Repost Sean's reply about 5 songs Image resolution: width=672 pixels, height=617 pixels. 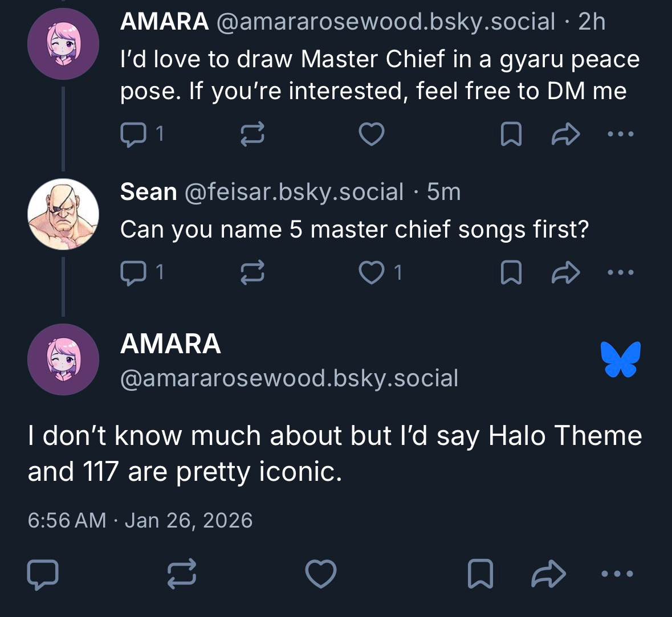[x=252, y=273]
